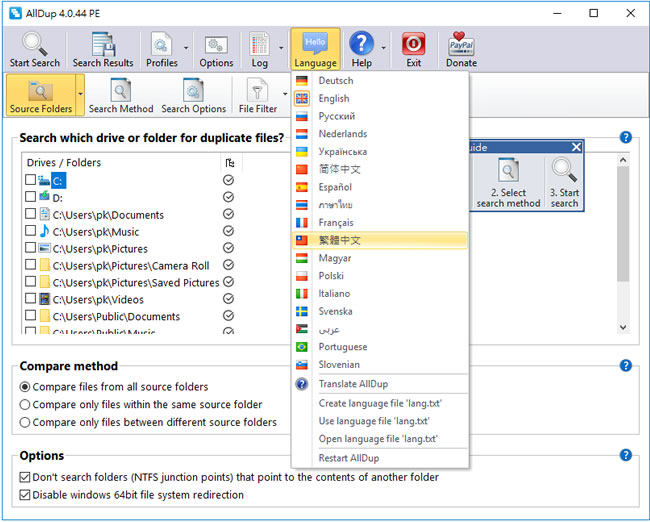Click Translate AllDup menu entry
Image resolution: width=650 pixels, height=522 pixels.
point(380,384)
